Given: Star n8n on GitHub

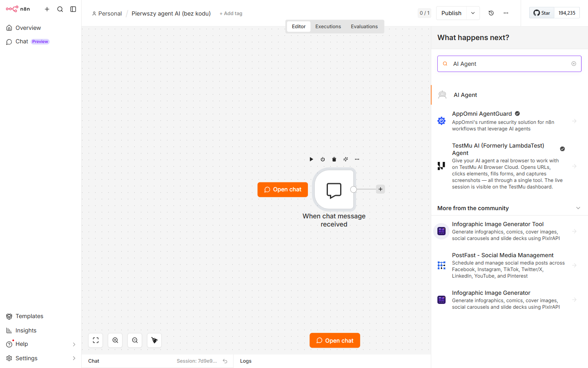Looking at the screenshot, I should point(542,13).
